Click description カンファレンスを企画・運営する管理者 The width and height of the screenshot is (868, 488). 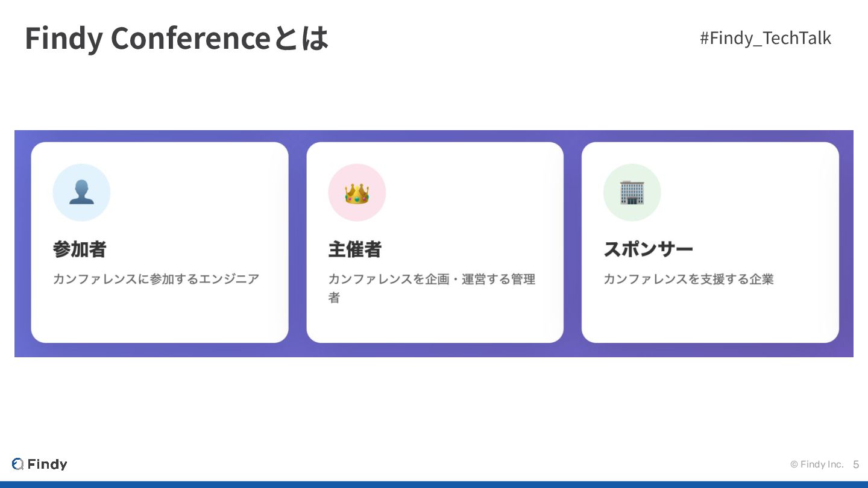[432, 280]
